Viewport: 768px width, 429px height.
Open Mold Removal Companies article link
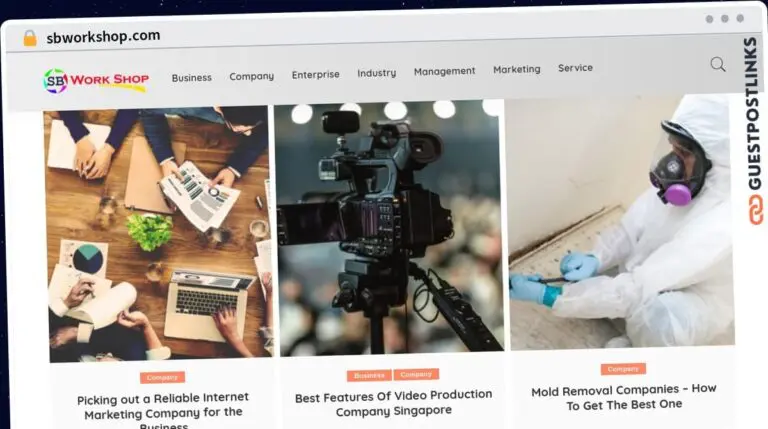[624, 397]
